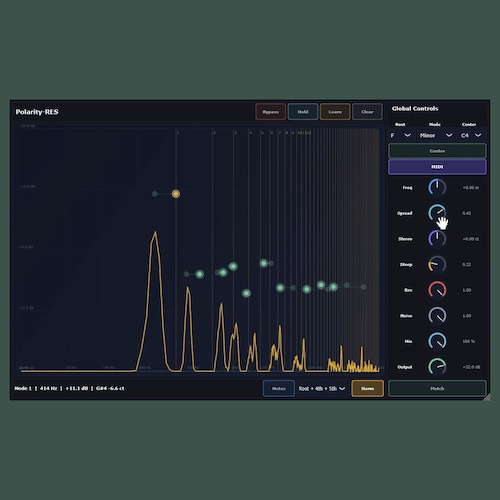This screenshot has height=500, width=500.
Task: Click the +11.1 dB status readout
Action: click(x=76, y=388)
